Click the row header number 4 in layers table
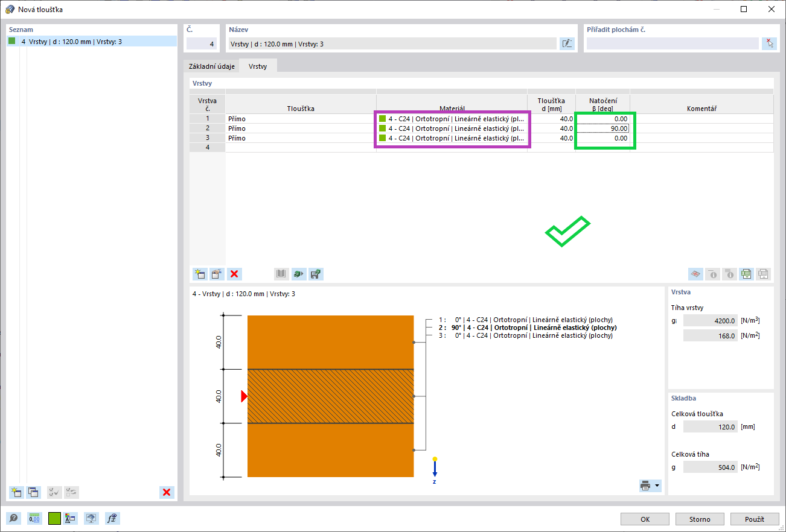This screenshot has width=786, height=532. tap(207, 148)
